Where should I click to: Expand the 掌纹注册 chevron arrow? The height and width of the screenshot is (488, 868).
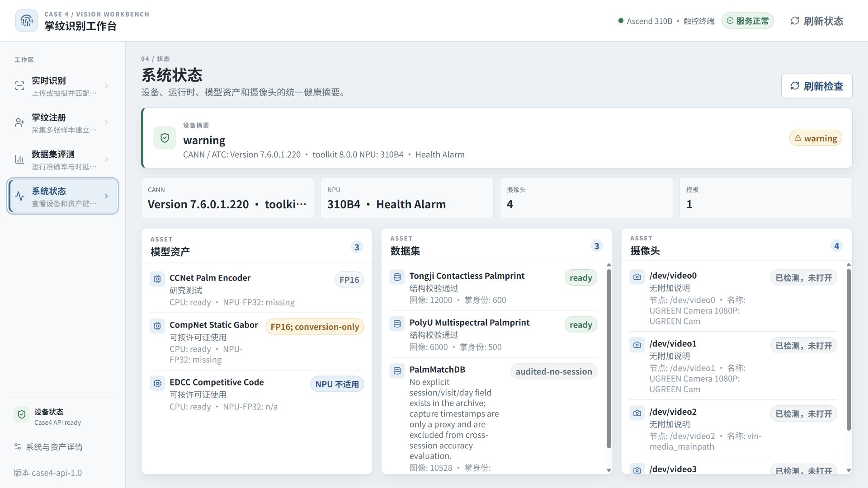[x=106, y=122]
